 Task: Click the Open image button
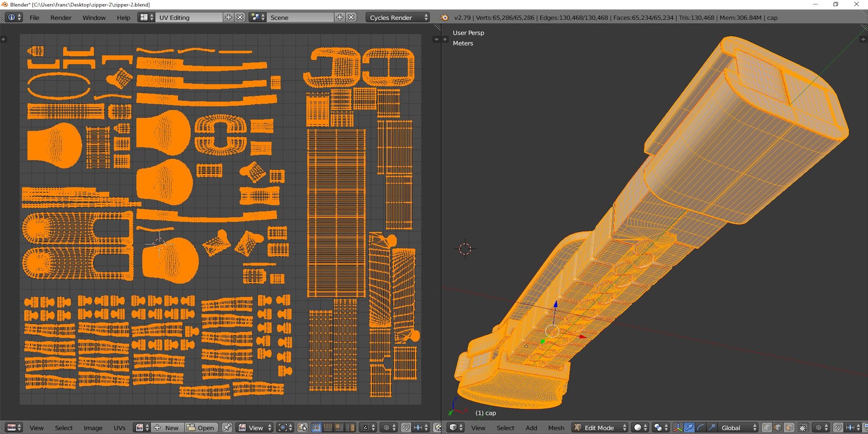[202, 427]
